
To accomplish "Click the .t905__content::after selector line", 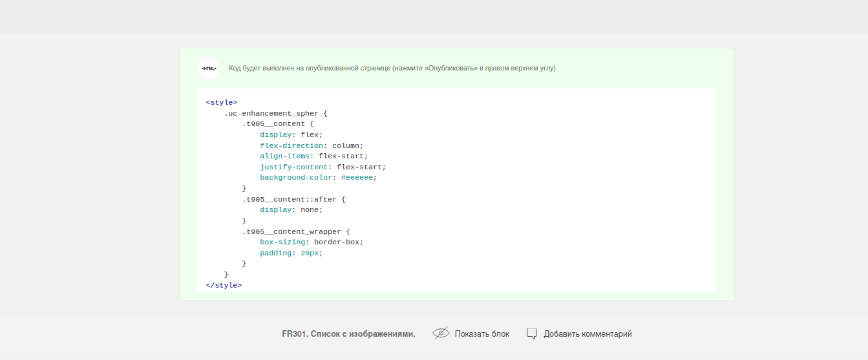I will tap(294, 199).
